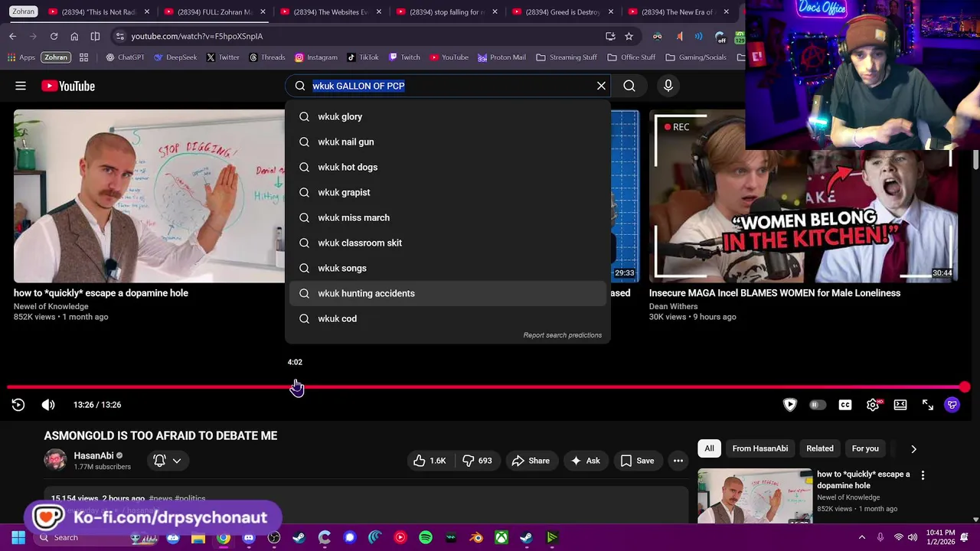Select the "All" filter chip
Image resolution: width=980 pixels, height=551 pixels.
pyautogui.click(x=709, y=448)
